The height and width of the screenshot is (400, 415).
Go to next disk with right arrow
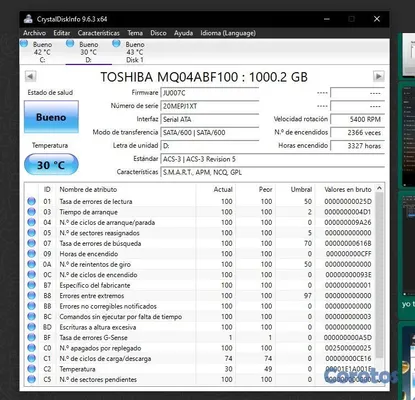point(379,76)
